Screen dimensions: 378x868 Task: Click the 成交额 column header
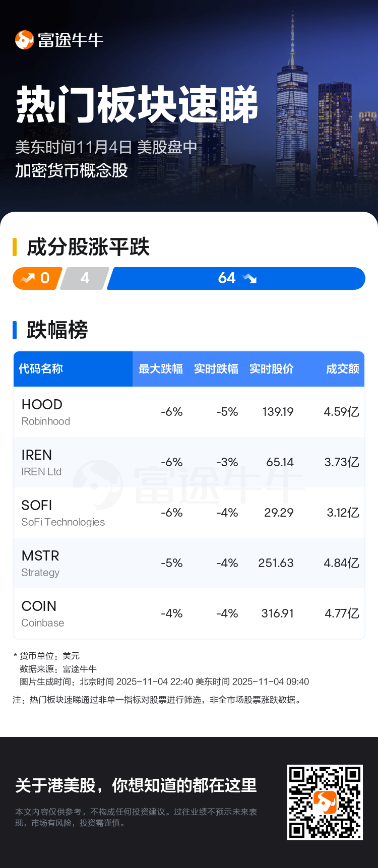click(342, 369)
